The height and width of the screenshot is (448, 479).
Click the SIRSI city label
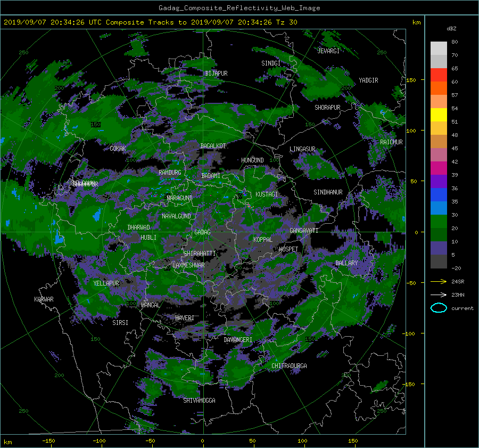tap(120, 323)
